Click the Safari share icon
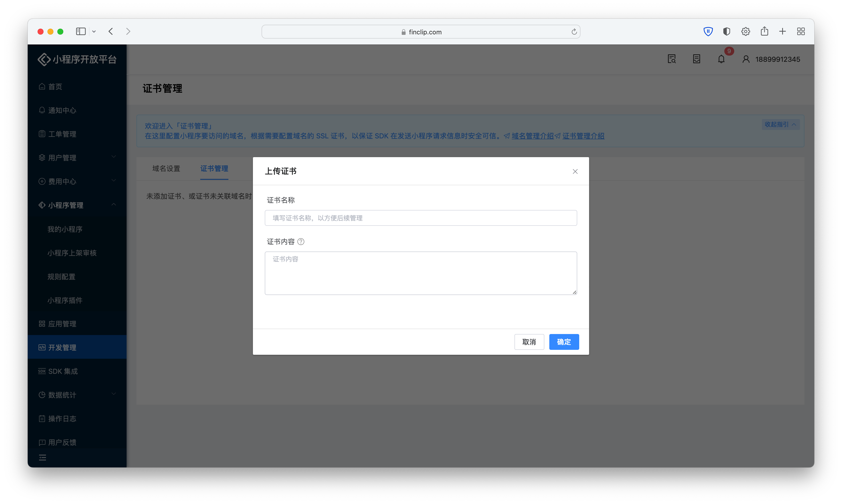This screenshot has width=842, height=504. 764,32
